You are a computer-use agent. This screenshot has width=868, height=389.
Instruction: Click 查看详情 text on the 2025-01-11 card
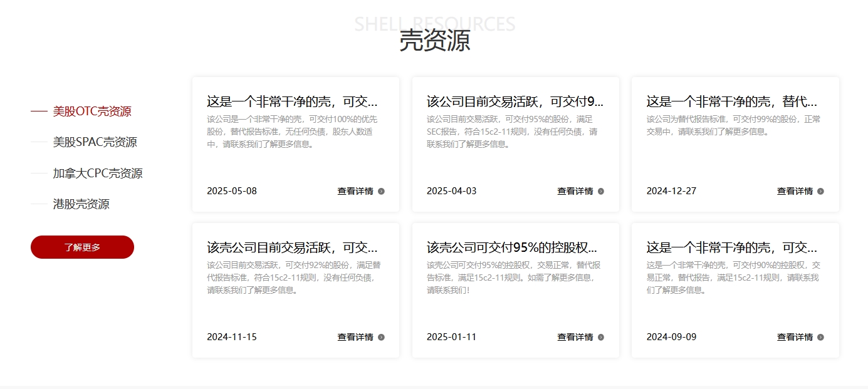(x=575, y=338)
